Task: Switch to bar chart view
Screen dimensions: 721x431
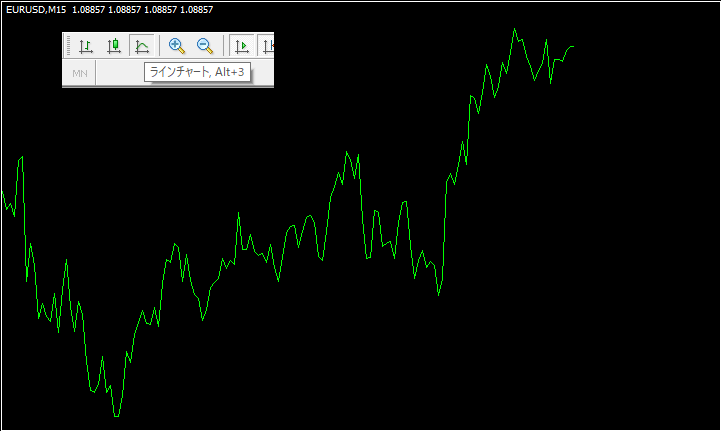Action: click(x=86, y=46)
